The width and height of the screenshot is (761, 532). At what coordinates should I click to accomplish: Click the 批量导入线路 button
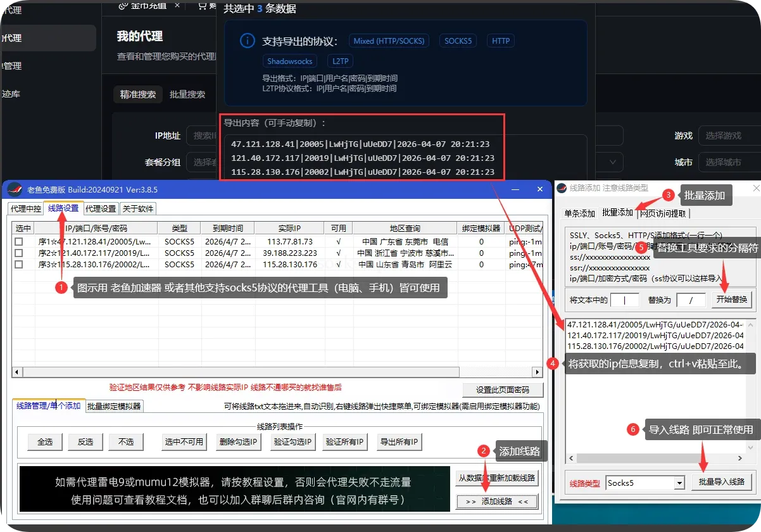point(721,481)
